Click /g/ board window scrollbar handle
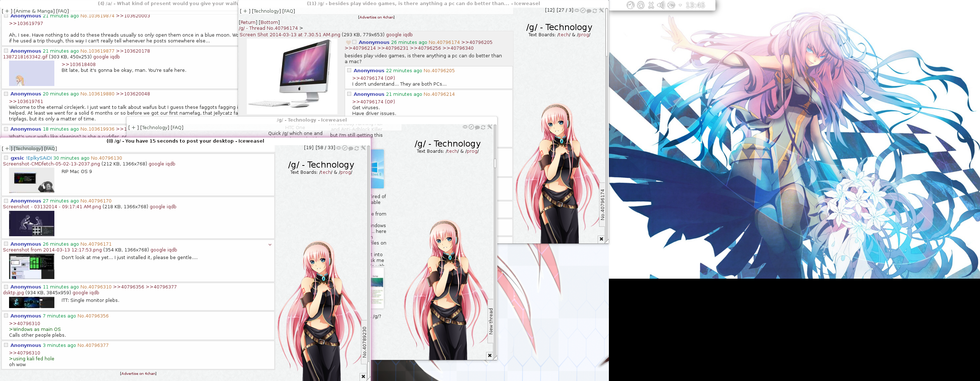The image size is (980, 381). [495, 163]
